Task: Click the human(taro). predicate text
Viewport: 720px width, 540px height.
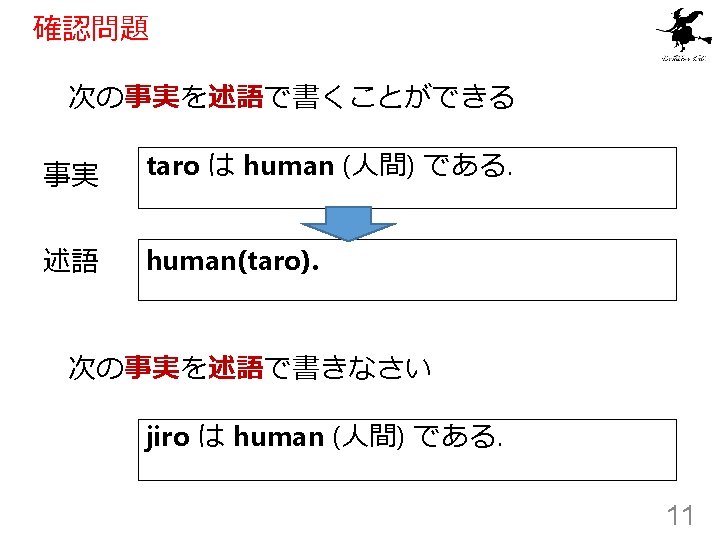Action: tap(233, 261)
